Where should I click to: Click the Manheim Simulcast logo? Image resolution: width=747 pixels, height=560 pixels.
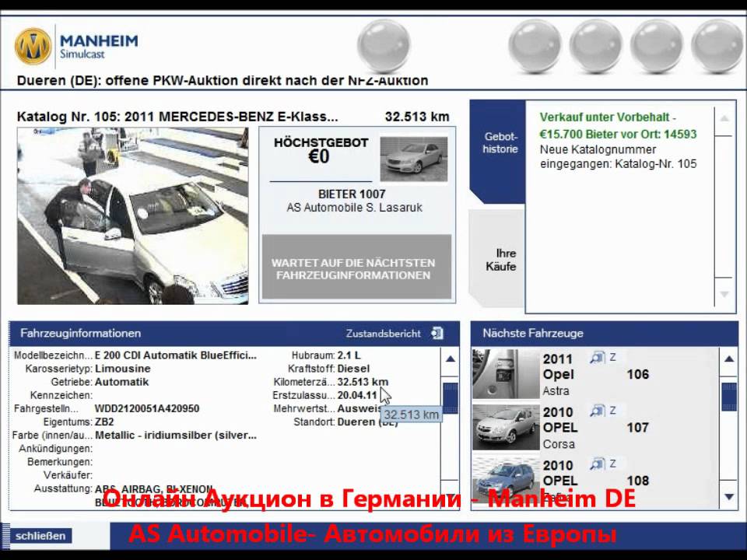coord(76,46)
